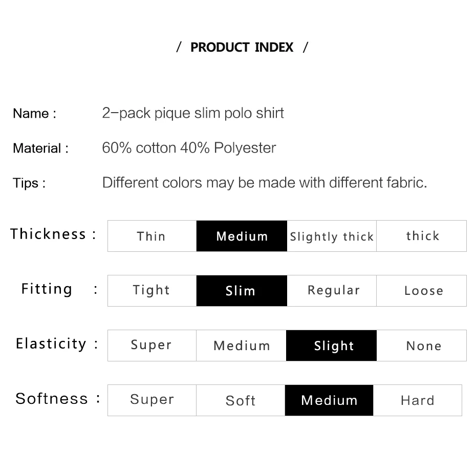Select Medium in the Softness row
Image resolution: width=476 pixels, height=473 pixels.
(x=329, y=400)
